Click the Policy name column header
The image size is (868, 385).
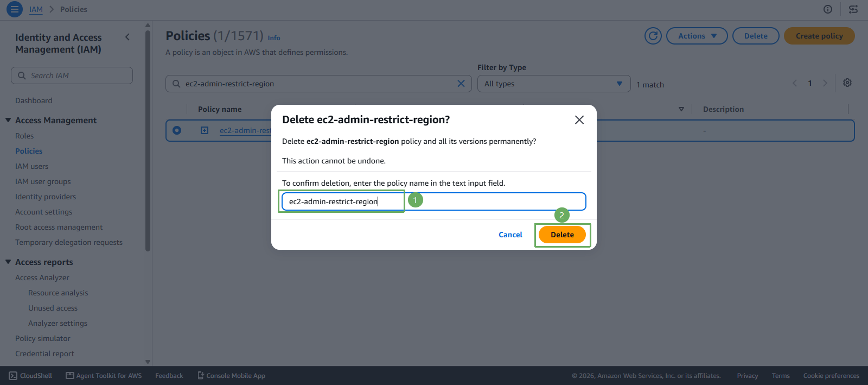pos(220,109)
